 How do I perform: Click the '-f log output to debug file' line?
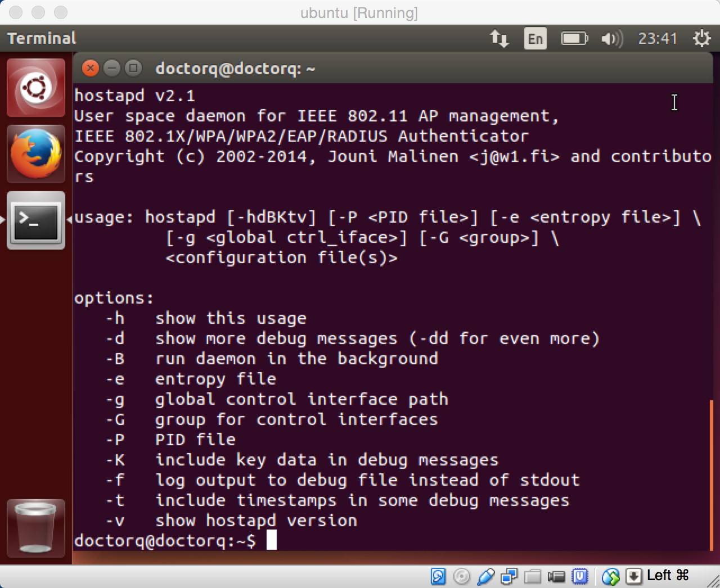click(x=343, y=480)
